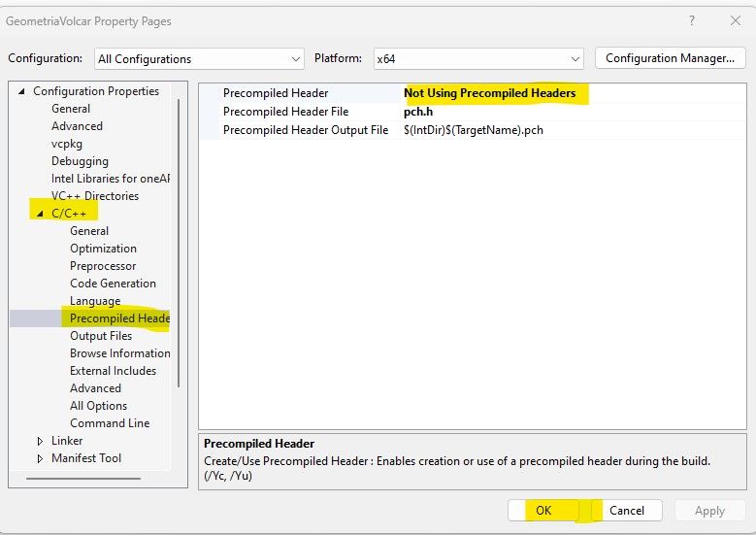Collapse the C/C++ tree node
The image size is (756, 535).
(x=40, y=214)
